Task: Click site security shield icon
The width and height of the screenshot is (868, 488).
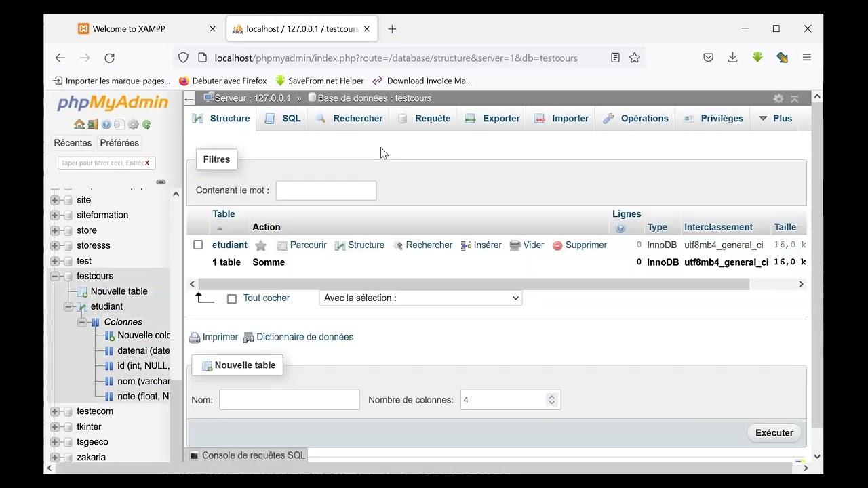Action: pos(183,58)
